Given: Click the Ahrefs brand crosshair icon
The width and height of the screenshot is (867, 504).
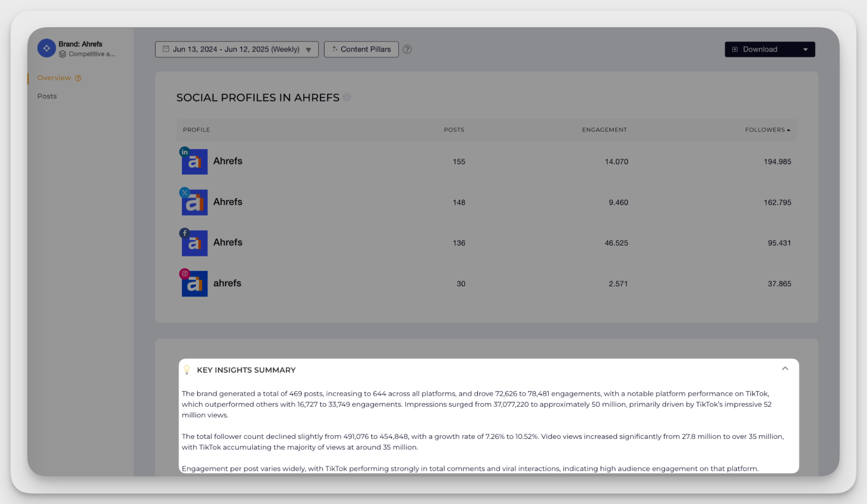Looking at the screenshot, I should tap(47, 48).
